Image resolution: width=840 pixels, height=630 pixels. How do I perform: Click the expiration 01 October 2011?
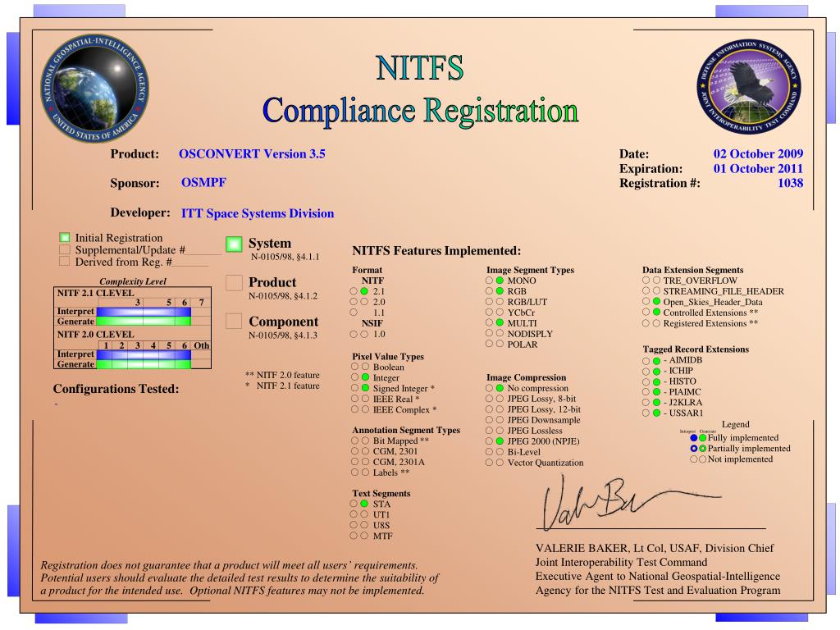(758, 168)
